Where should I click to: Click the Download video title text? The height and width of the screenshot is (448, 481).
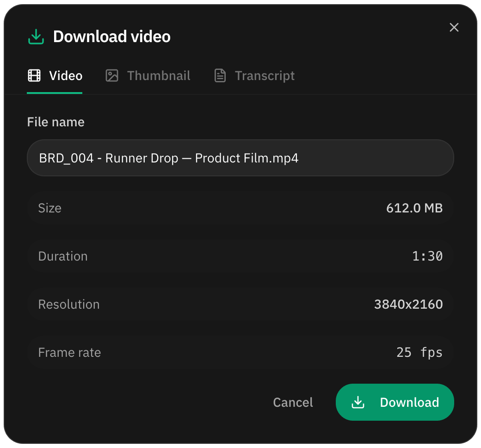click(112, 37)
